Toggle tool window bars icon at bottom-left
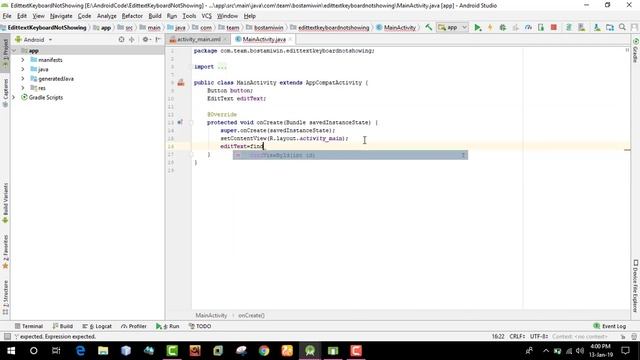 click(7, 336)
